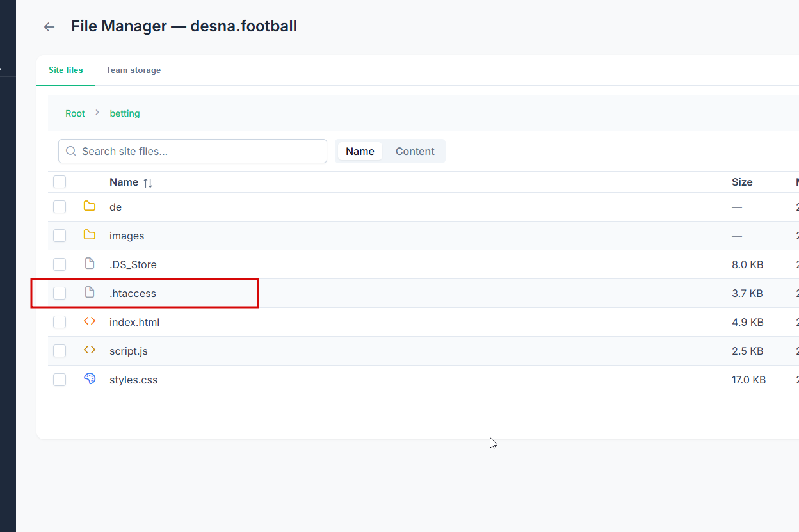The height and width of the screenshot is (532, 799).
Task: Click the palette icon for styles.css
Action: [x=90, y=379]
